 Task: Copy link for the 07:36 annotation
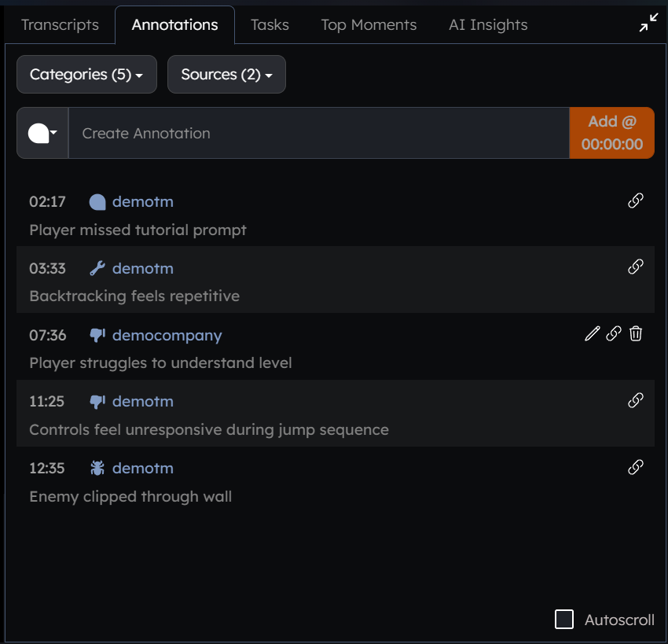[614, 333]
